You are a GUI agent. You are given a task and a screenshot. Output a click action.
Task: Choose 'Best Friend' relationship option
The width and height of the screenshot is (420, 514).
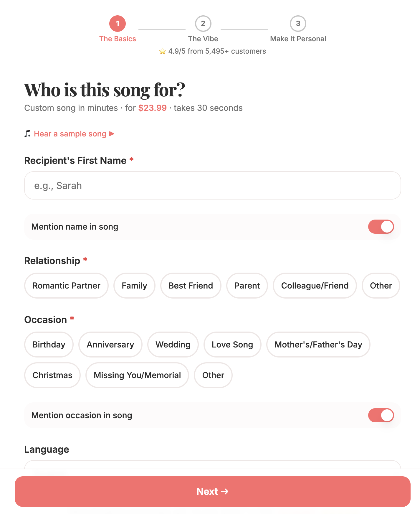click(191, 286)
